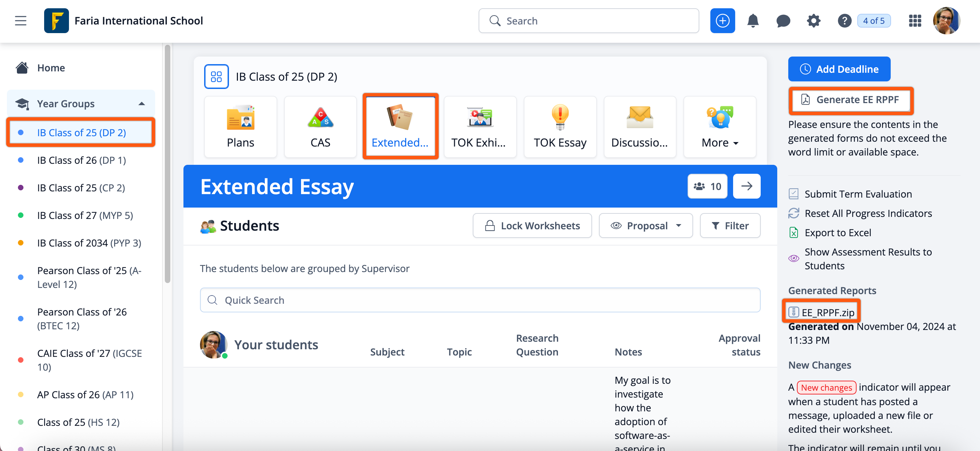980x451 pixels.
Task: Click the blue plus quick-add icon
Action: (x=722, y=21)
